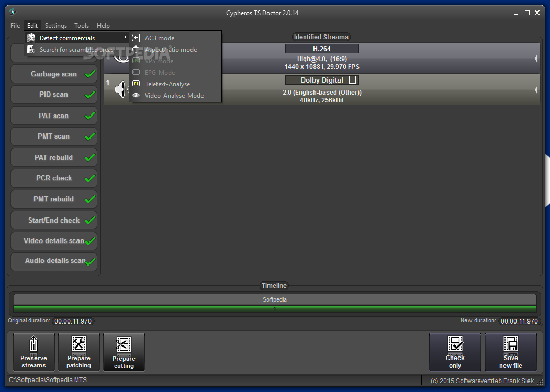Click the green timeline progress bar
The image size is (550, 392).
click(275, 308)
